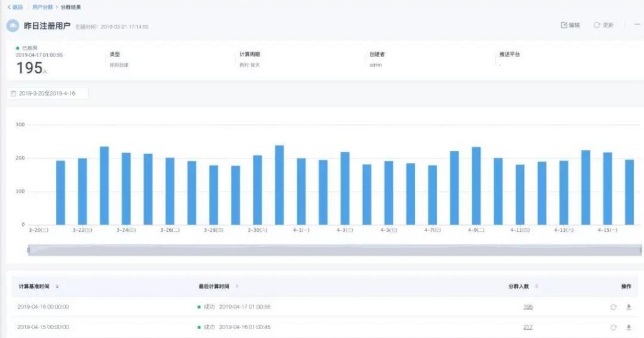Click the 300 y-axis label
644x338 pixels.
(20, 124)
